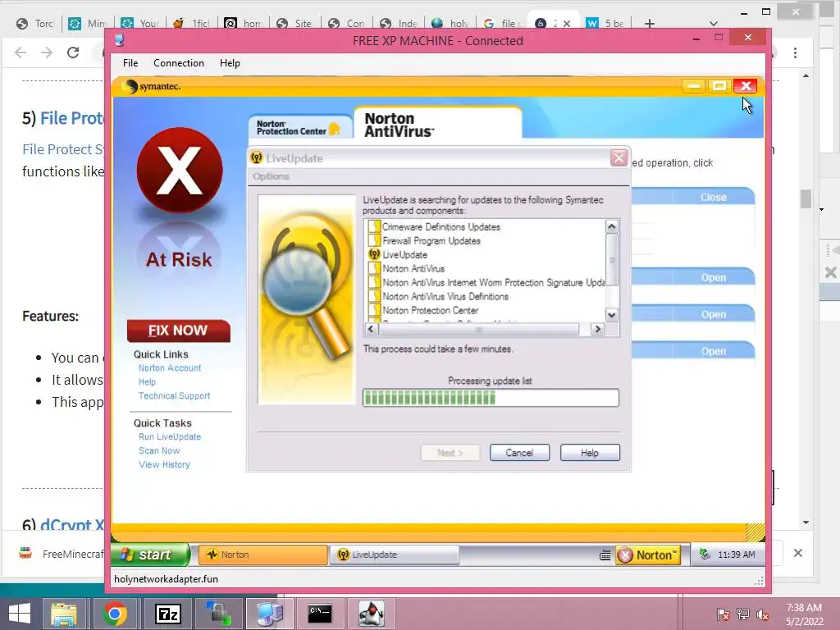Viewport: 840px width, 630px height.
Task: Switch to the Norton Protection Center tab
Action: [x=299, y=127]
